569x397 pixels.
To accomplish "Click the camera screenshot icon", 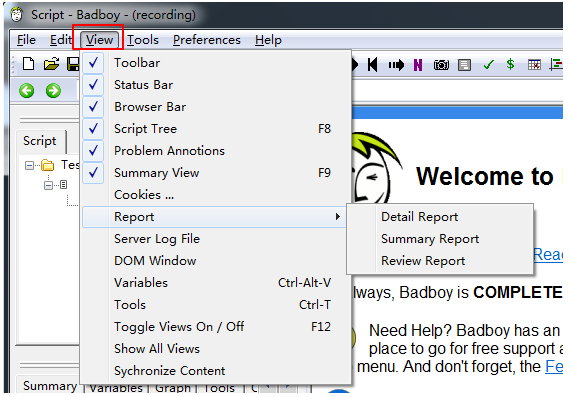I will [441, 65].
